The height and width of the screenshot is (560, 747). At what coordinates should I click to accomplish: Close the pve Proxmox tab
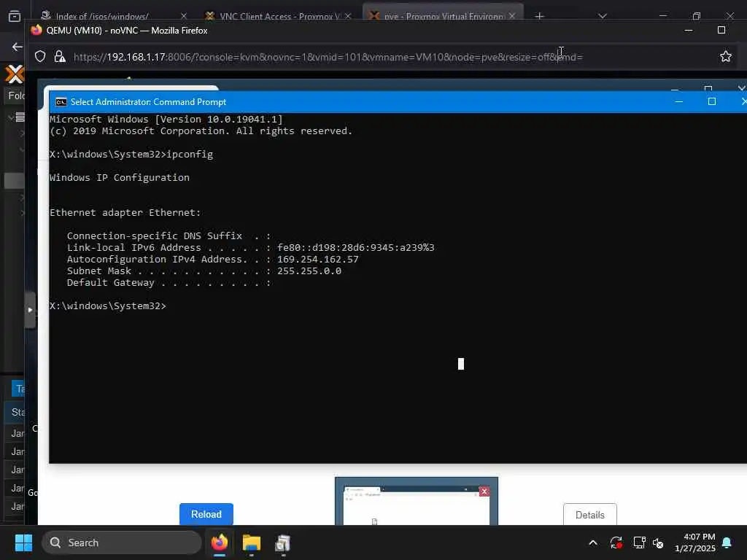[512, 16]
